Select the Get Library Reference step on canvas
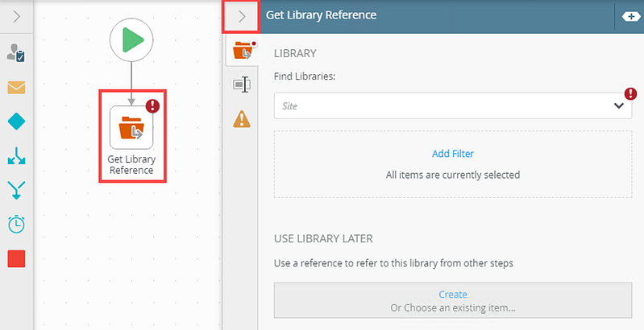Image resolution: width=644 pixels, height=330 pixels. coord(131,129)
